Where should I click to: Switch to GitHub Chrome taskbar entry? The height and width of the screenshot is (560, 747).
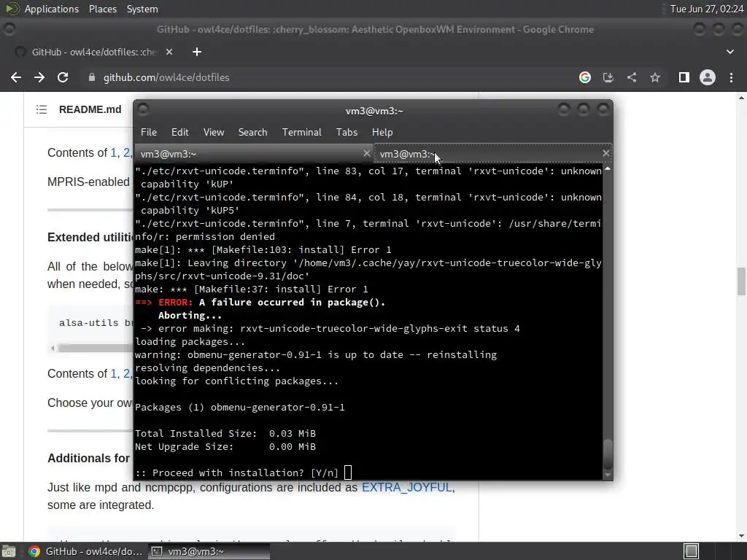[x=86, y=551]
